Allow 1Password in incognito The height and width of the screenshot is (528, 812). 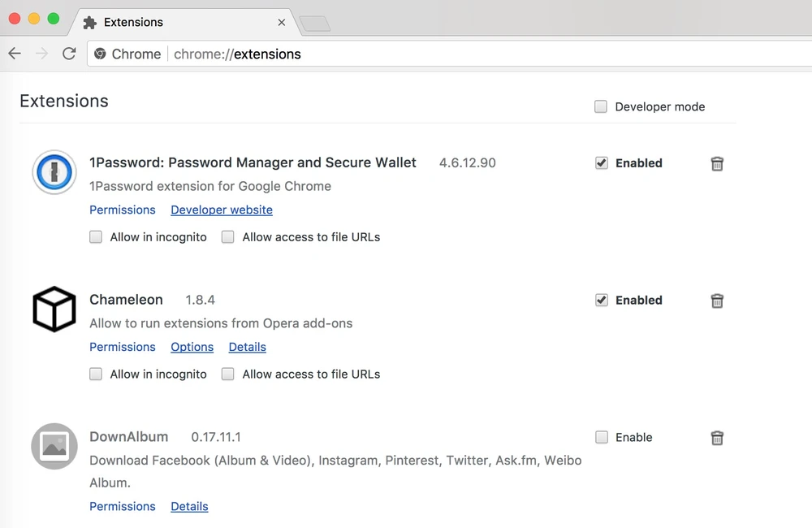tap(96, 237)
